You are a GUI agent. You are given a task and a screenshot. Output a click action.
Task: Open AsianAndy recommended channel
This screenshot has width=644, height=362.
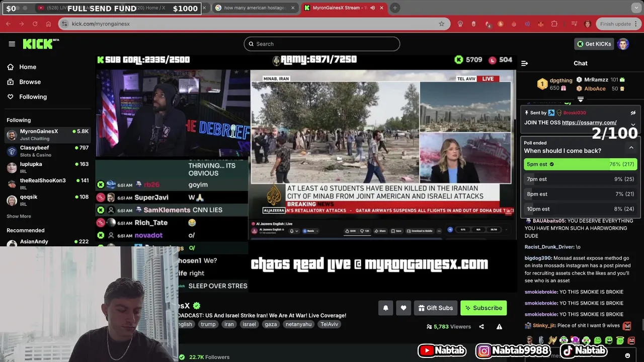(47, 242)
